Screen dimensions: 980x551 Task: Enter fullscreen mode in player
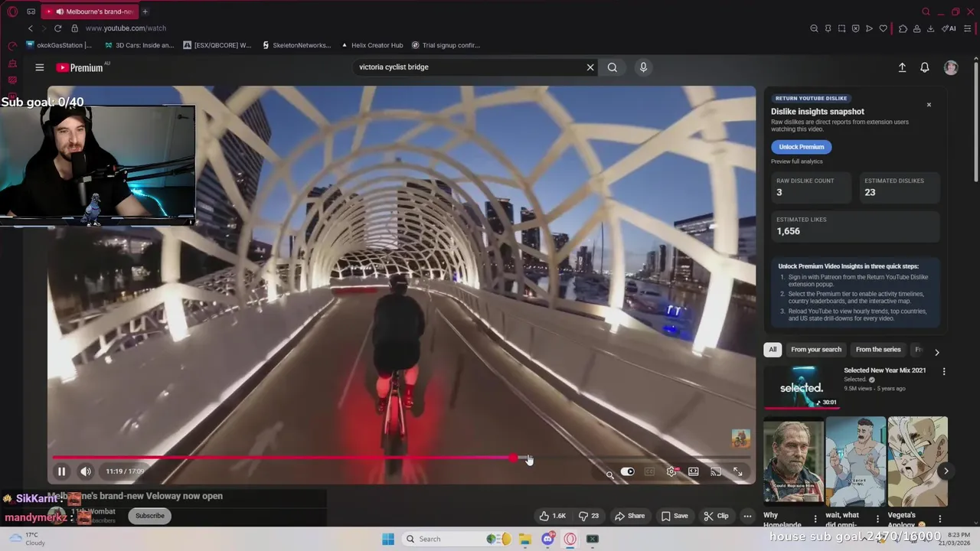737,471
